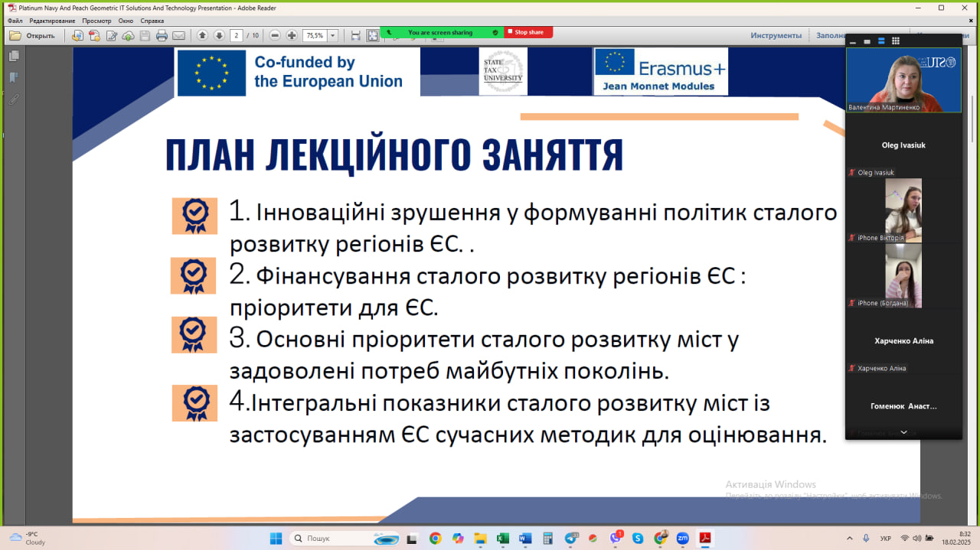This screenshot has height=550, width=980.
Task: Open Calculator from the taskbar
Action: (x=547, y=539)
